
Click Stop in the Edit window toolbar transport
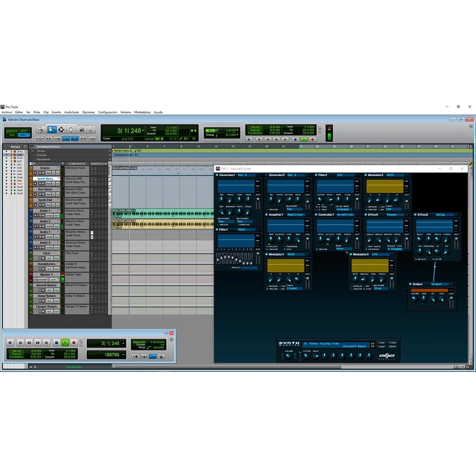coord(295,139)
